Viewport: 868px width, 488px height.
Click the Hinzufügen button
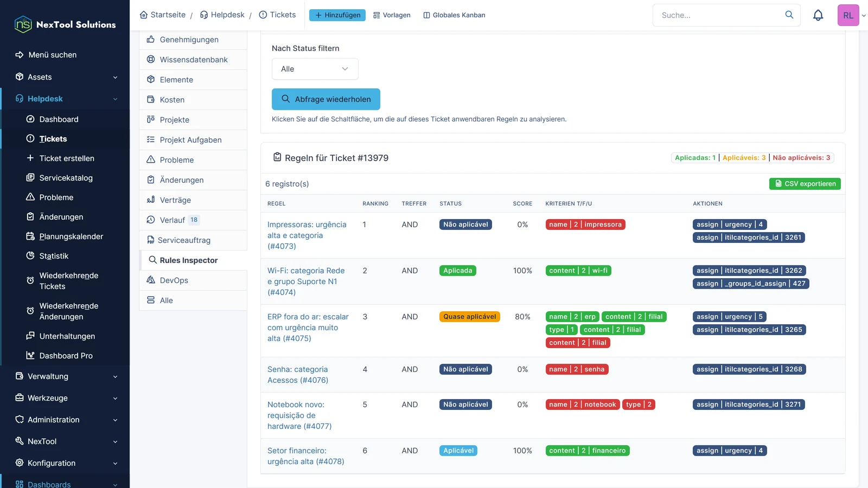pyautogui.click(x=337, y=15)
